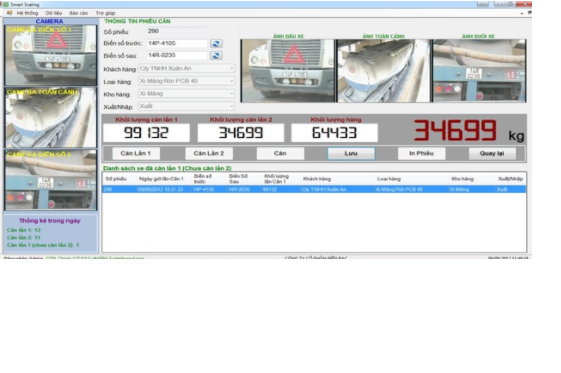Click the menu bar icon beside Hệ thống

click(x=10, y=13)
